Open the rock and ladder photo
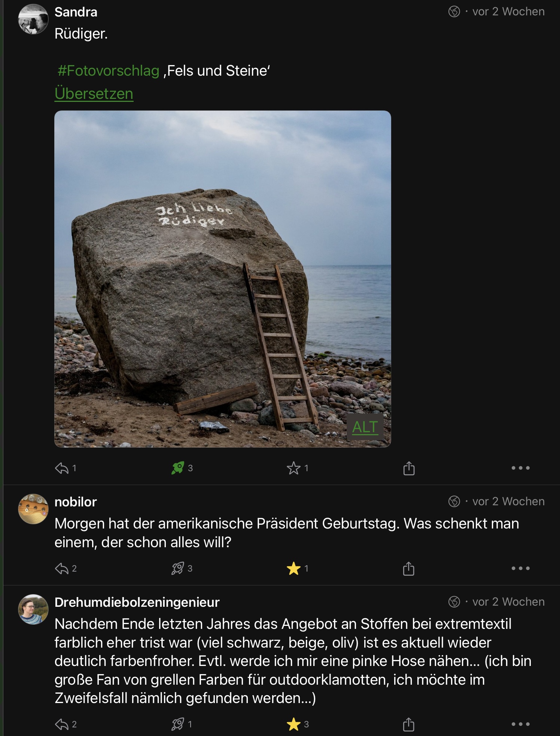Viewport: 560px width, 736px height. coord(222,279)
